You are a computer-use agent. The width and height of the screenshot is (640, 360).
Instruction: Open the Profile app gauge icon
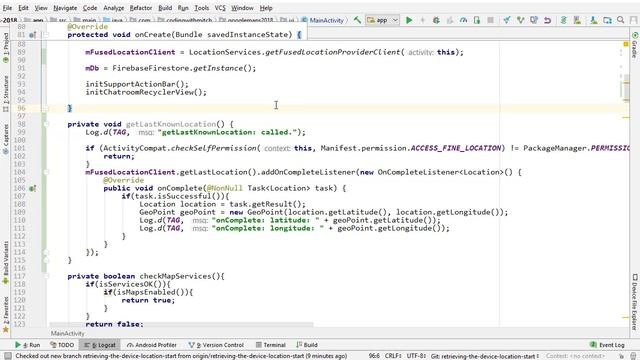pos(463,20)
